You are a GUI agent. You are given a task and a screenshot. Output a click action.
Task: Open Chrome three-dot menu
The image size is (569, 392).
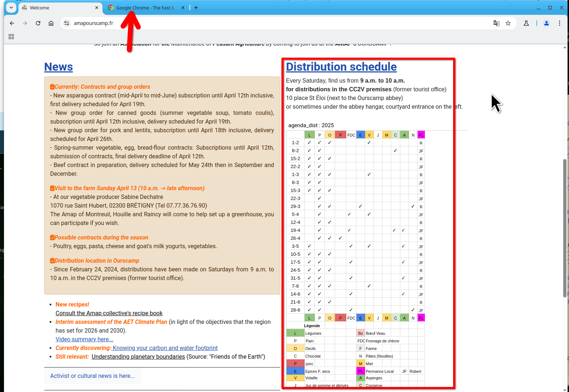[x=560, y=23]
